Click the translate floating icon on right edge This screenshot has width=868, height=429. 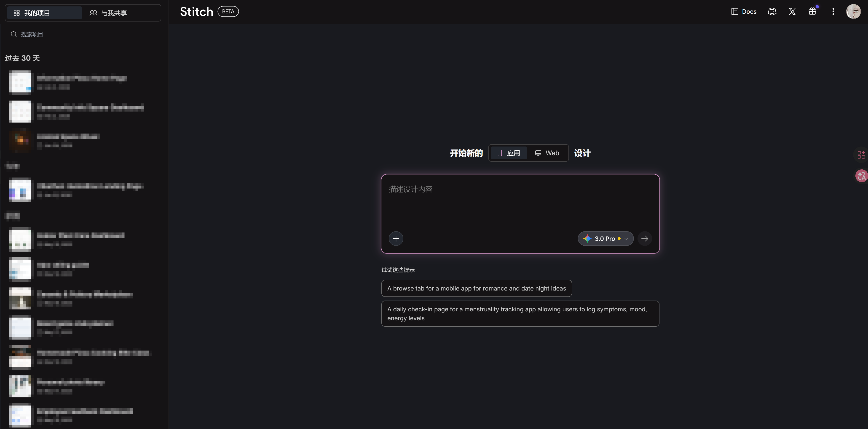point(862,176)
